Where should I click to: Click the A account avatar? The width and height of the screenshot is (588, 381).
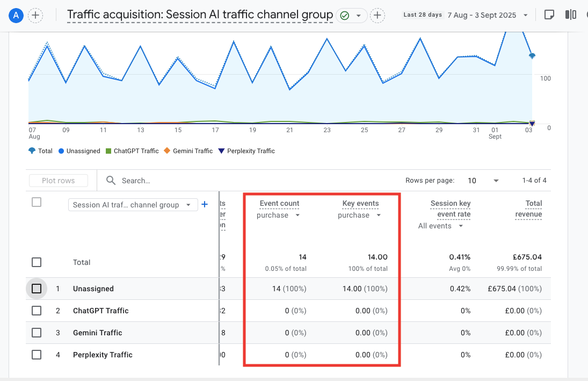coord(16,15)
